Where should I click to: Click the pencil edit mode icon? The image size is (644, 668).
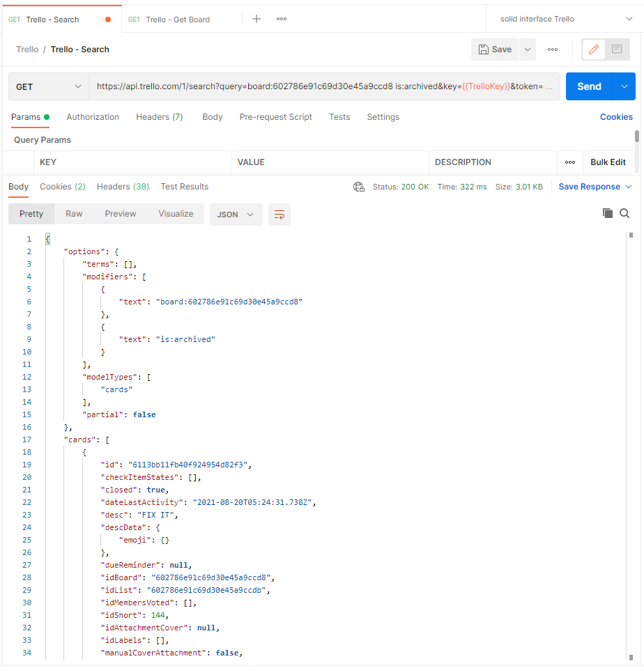[594, 49]
